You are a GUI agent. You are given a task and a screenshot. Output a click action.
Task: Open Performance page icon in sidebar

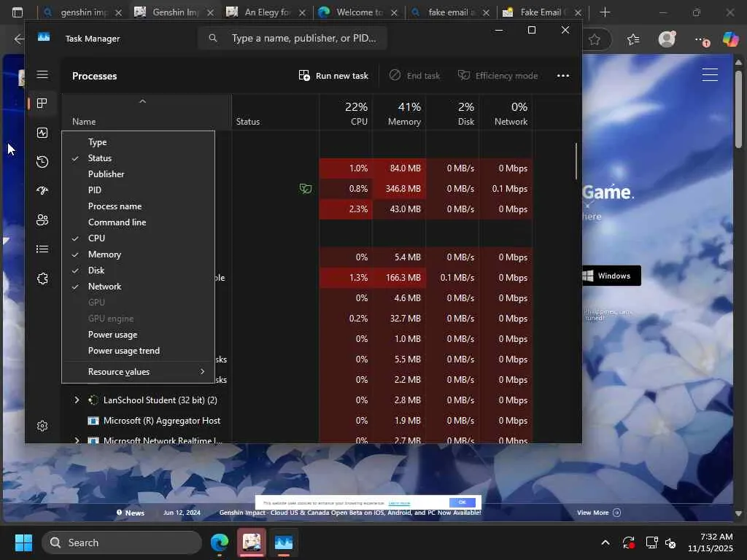click(42, 133)
